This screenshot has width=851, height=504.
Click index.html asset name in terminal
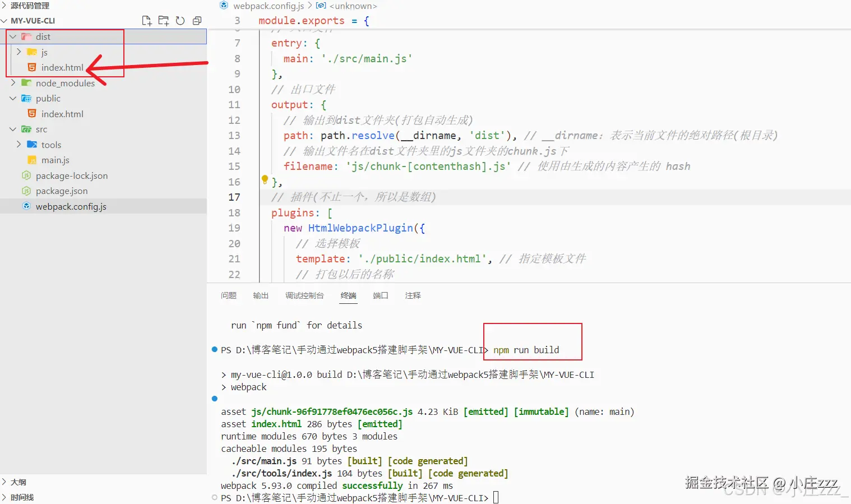point(276,424)
